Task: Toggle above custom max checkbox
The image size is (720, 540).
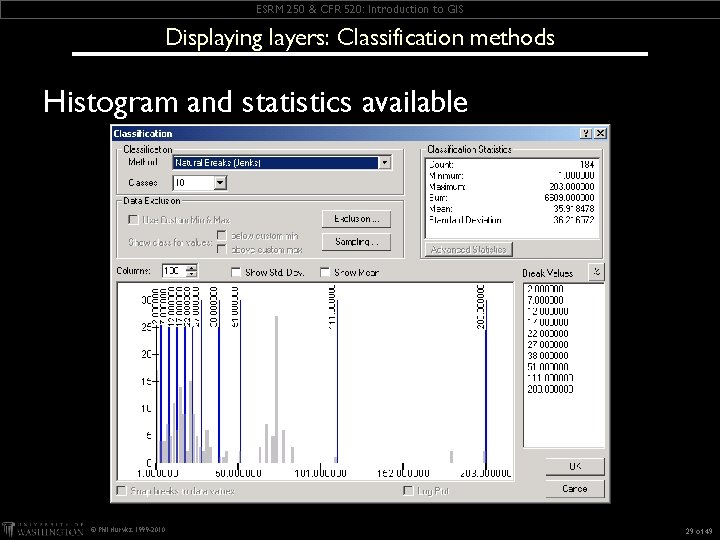Action: 222,249
